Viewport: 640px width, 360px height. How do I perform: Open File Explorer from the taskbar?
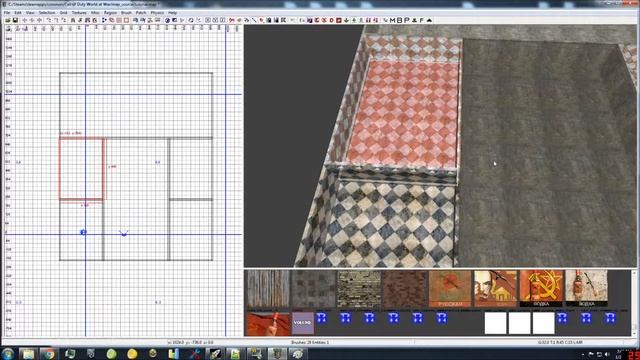pos(28,354)
